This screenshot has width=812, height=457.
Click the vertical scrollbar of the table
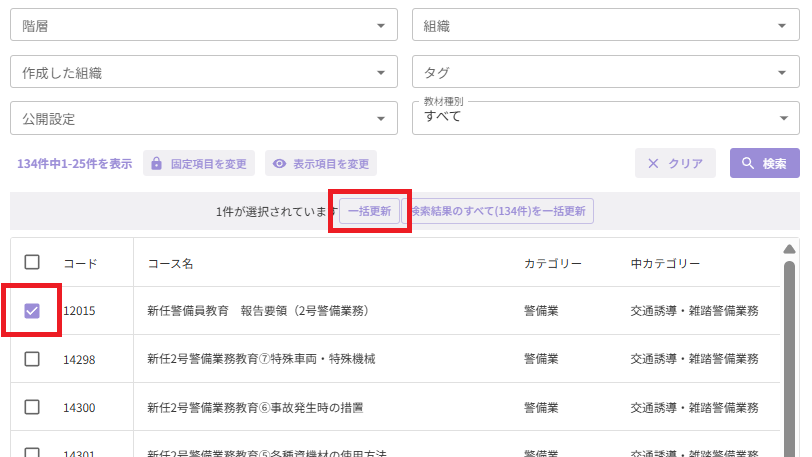click(789, 358)
